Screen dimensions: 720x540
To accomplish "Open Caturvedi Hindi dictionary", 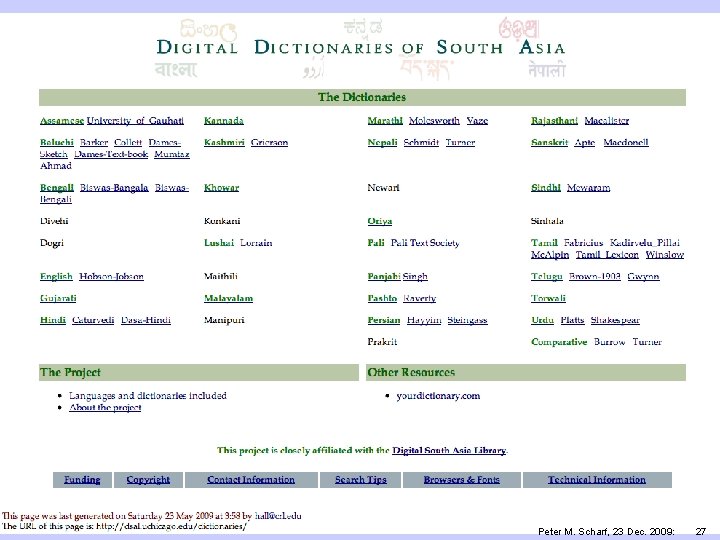I will tap(93, 320).
